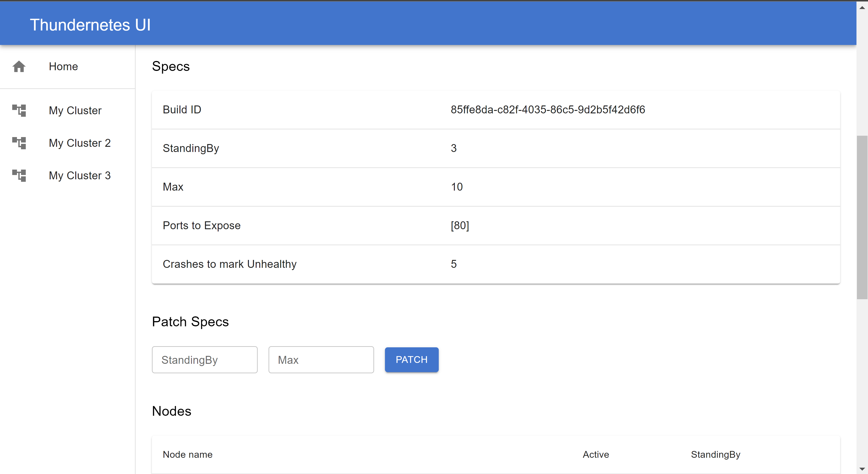Select My Cluster in sidebar

coord(75,110)
